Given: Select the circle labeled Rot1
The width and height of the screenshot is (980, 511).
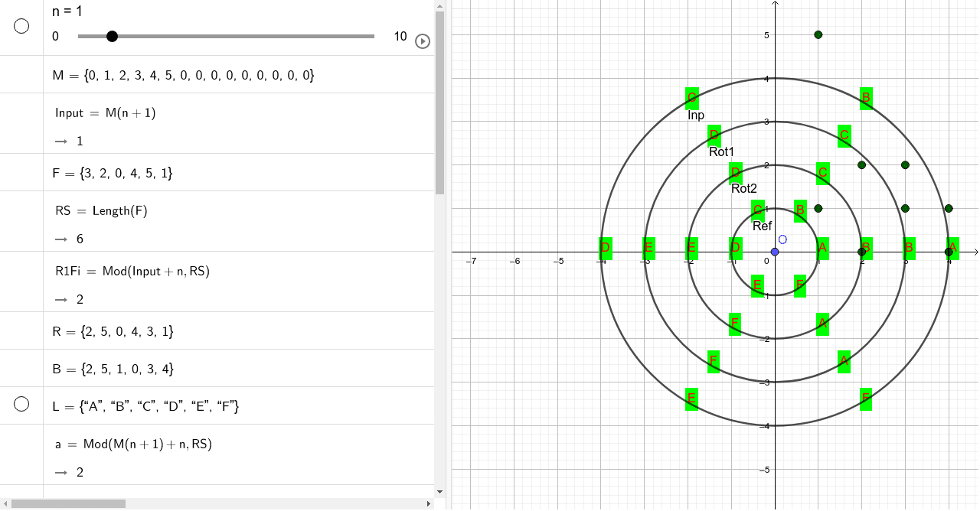Looking at the screenshot, I should tap(720, 151).
